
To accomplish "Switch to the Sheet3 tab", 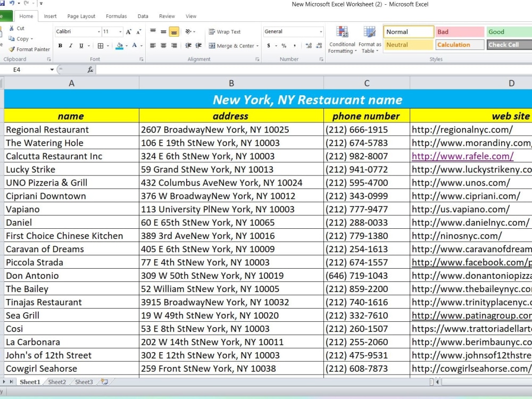I will click(x=84, y=382).
